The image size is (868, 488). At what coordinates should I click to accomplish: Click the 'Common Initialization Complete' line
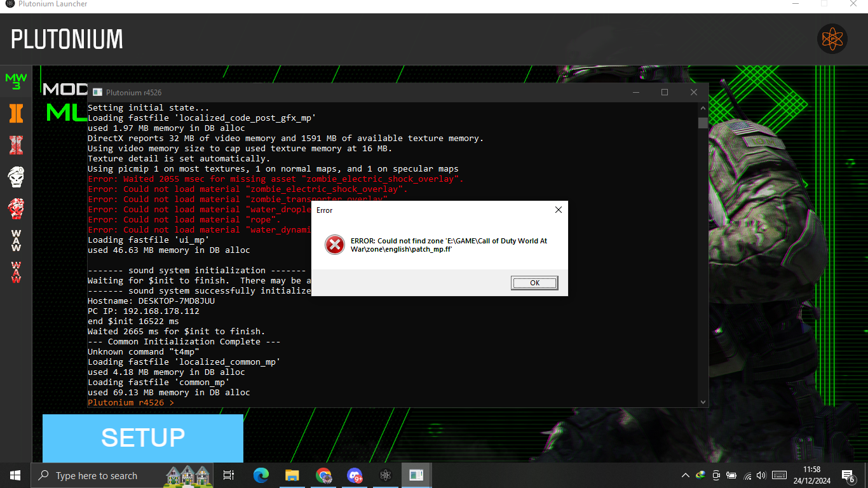click(x=184, y=341)
